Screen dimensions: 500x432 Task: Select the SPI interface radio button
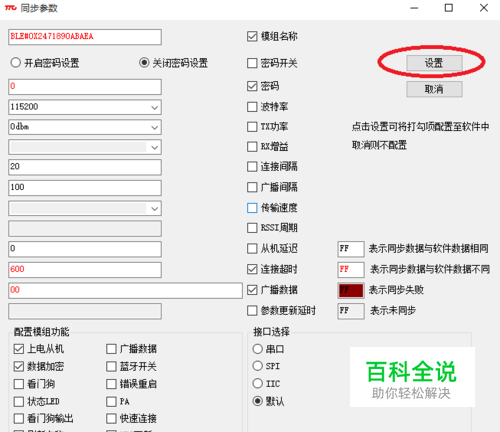(x=257, y=366)
